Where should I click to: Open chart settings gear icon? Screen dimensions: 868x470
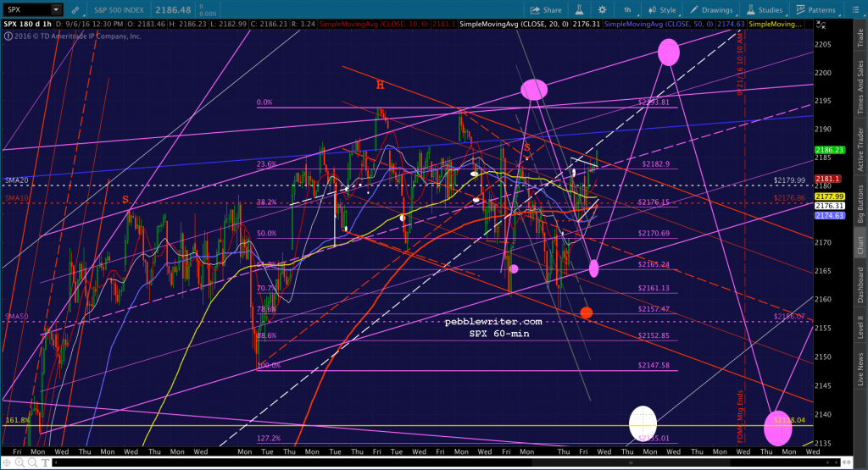603,10
